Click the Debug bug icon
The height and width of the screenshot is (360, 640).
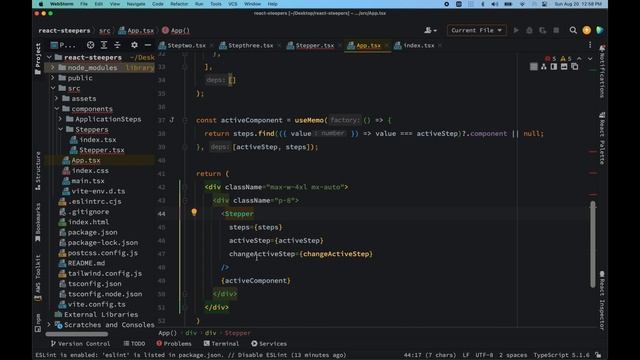pos(529,30)
